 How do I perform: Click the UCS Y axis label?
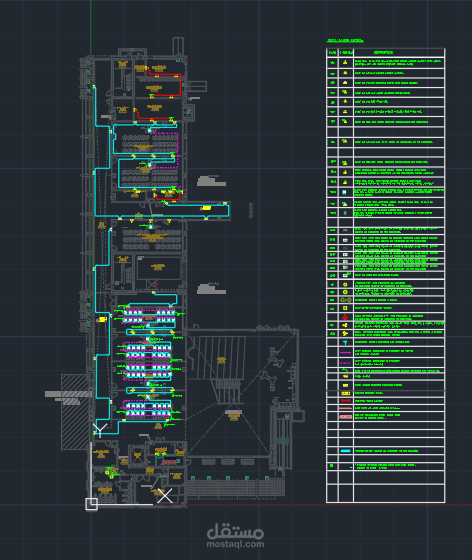pos(100,430)
